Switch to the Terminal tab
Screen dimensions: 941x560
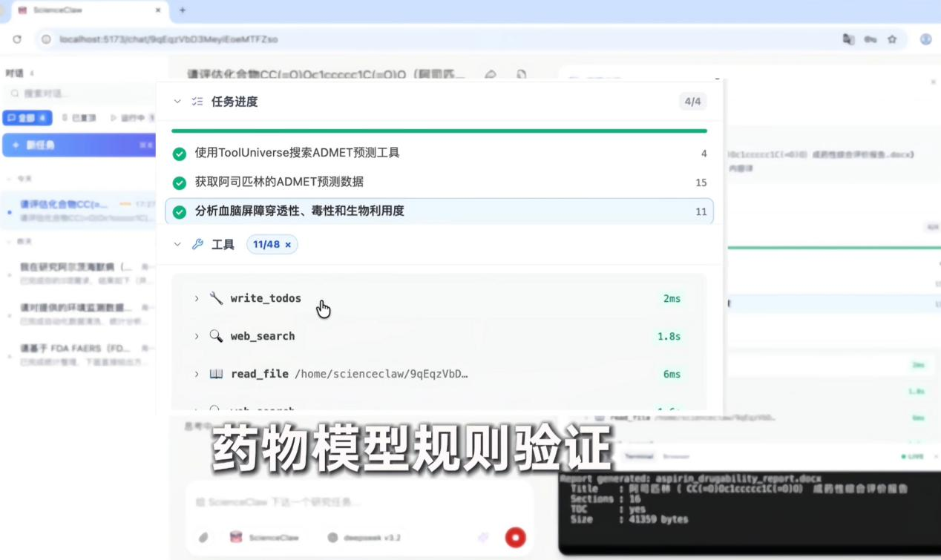638,456
